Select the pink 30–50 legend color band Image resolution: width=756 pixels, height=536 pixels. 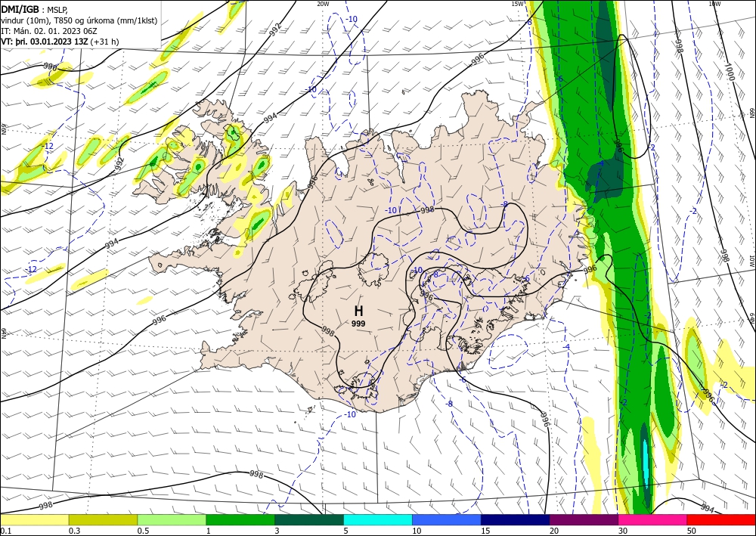pyautogui.click(x=653, y=519)
